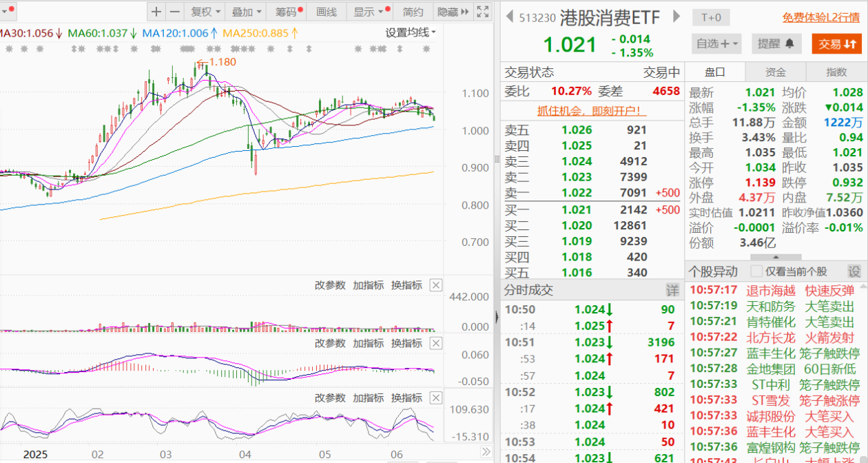Screen dimensions: 868x463
Task: Click the T+0 tag button
Action: coord(712,17)
